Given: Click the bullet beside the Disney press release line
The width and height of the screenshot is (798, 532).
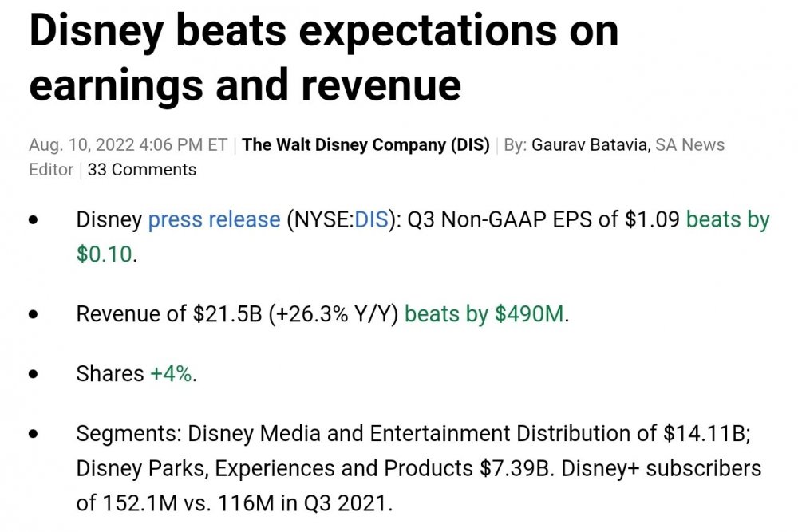Looking at the screenshot, I should click(34, 221).
